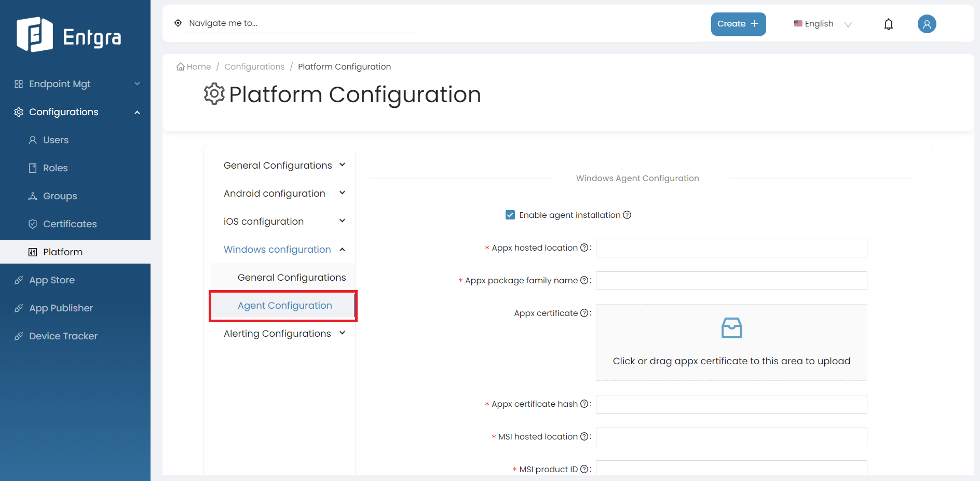Click the App Store rocket icon
The width and height of the screenshot is (980, 481).
pos(19,280)
